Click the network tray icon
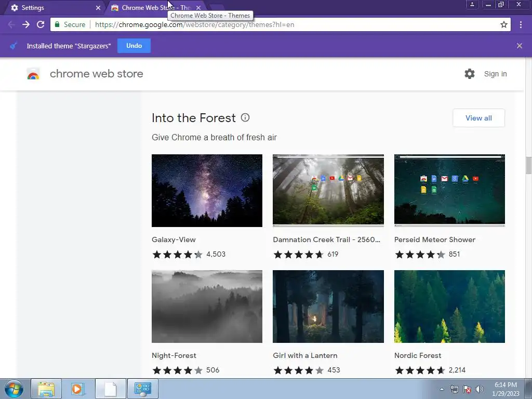The image size is (532, 399). (x=454, y=389)
